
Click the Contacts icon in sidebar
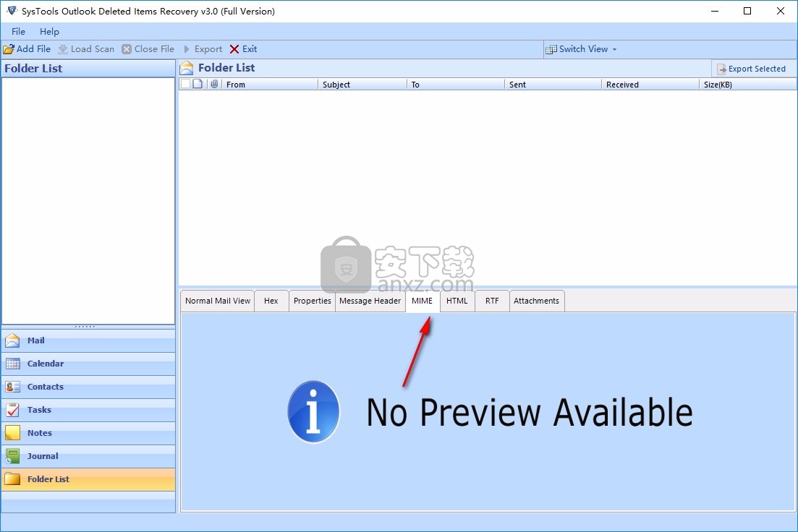tap(13, 387)
